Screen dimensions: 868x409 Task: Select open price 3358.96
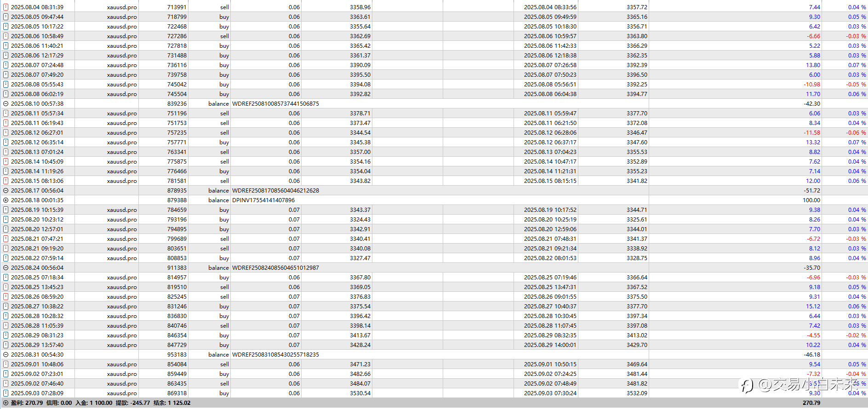(360, 7)
